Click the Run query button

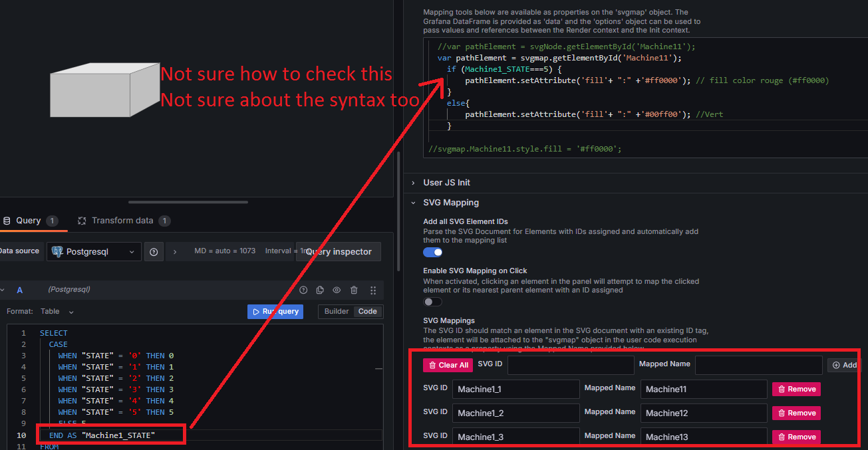(275, 311)
